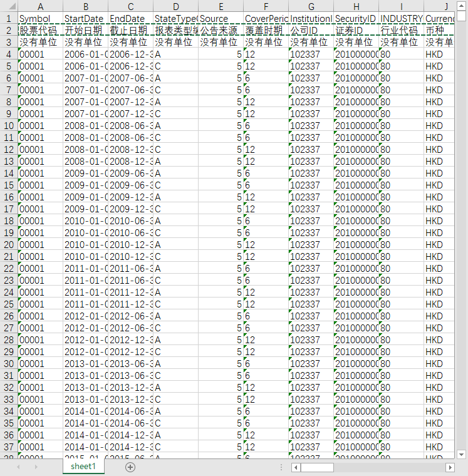468x476 pixels.
Task: Click the vertical scrollbar down arrow
Action: coord(461,455)
